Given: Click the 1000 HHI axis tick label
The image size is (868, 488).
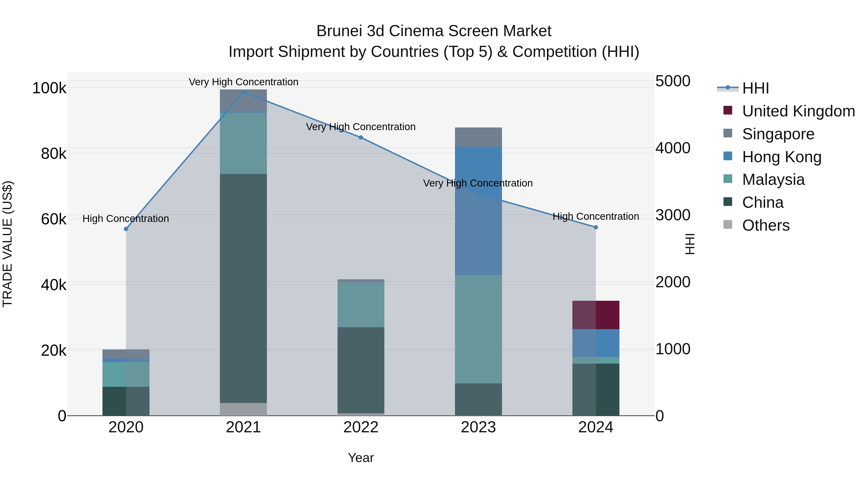Looking at the screenshot, I should (672, 349).
